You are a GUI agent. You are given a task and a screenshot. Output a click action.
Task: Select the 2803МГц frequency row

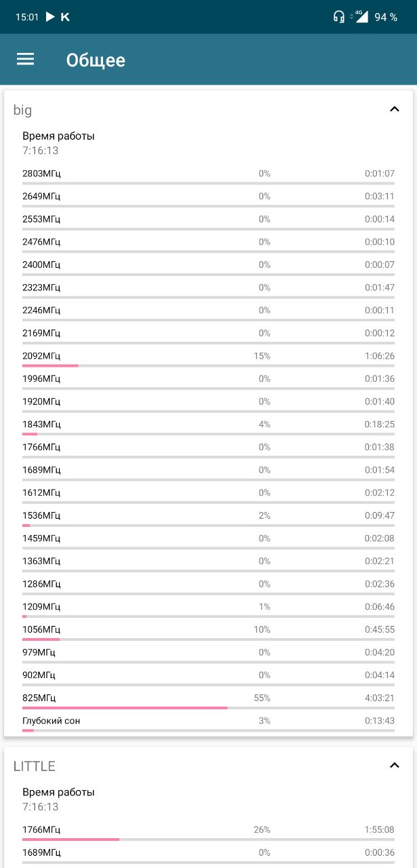click(x=208, y=175)
